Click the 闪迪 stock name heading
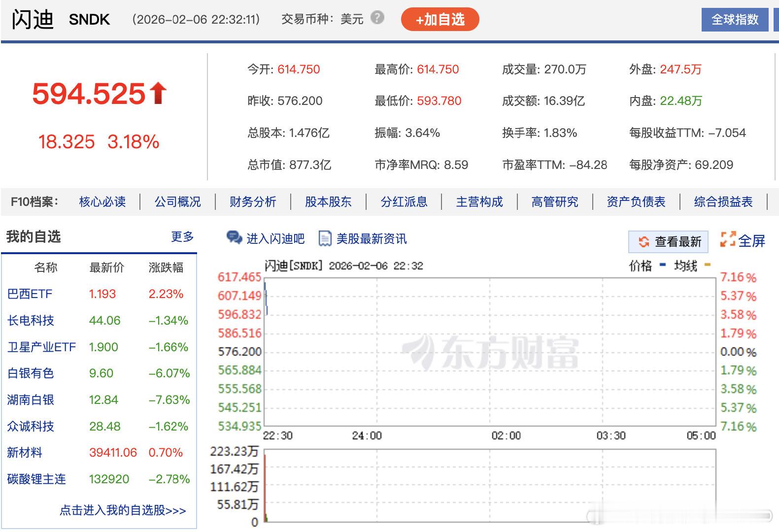Viewport: 779px width, 532px height. (x=33, y=20)
